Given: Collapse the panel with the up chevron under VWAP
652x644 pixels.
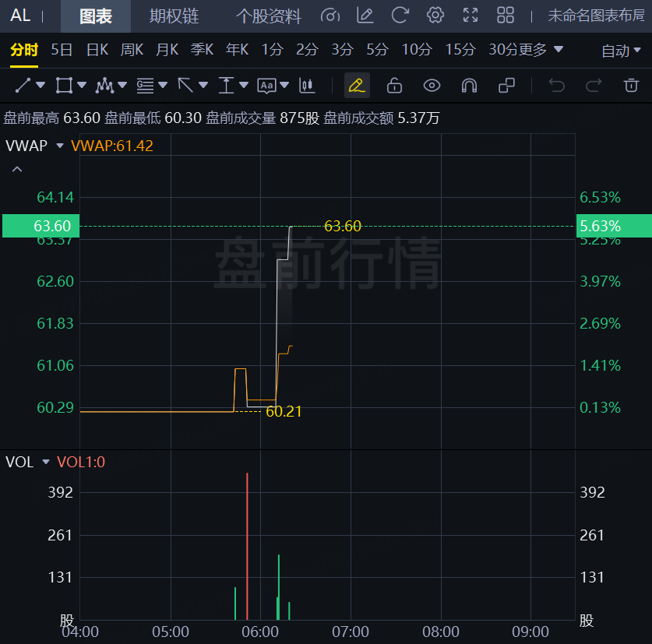Looking at the screenshot, I should (x=17, y=169).
